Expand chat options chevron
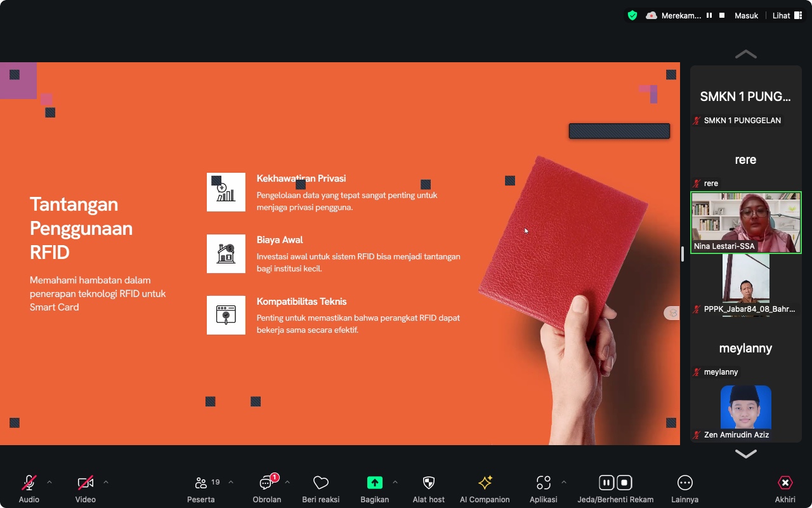Viewport: 812px width, 508px height. [x=287, y=483]
